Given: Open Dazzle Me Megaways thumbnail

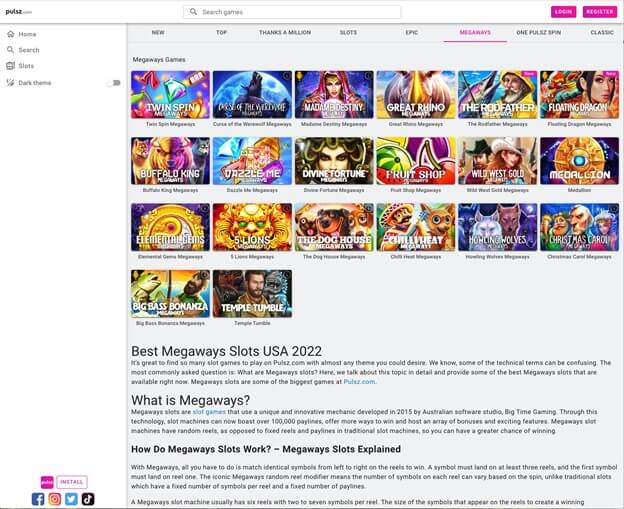Looking at the screenshot, I should pyautogui.click(x=252, y=161).
